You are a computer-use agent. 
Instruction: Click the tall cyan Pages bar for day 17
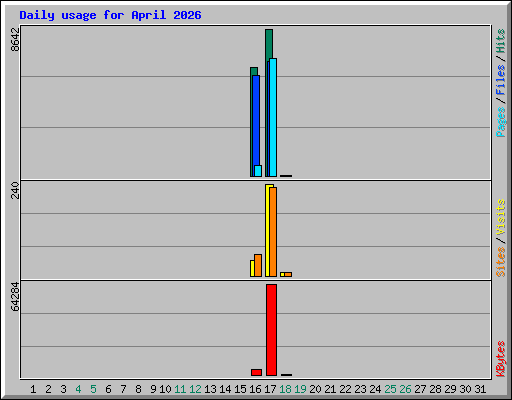273,117
